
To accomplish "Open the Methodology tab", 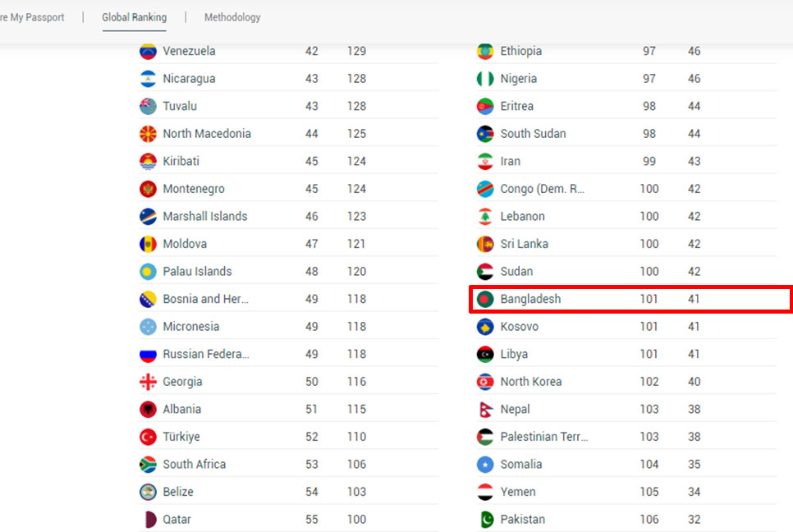I will coord(232,17).
